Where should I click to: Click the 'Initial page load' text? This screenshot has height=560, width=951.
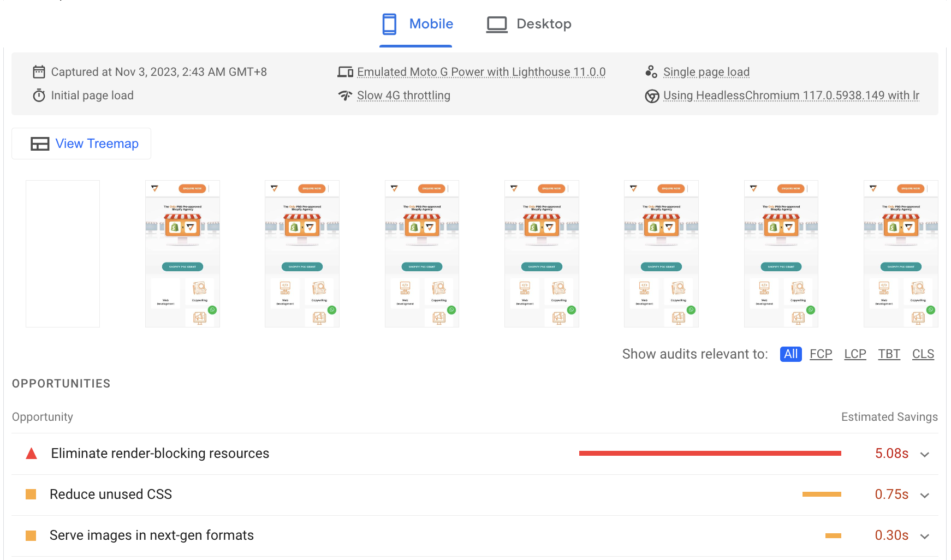tap(92, 96)
